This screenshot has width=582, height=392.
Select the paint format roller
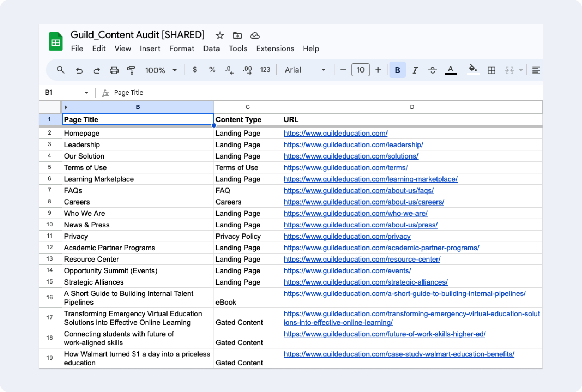(x=131, y=70)
